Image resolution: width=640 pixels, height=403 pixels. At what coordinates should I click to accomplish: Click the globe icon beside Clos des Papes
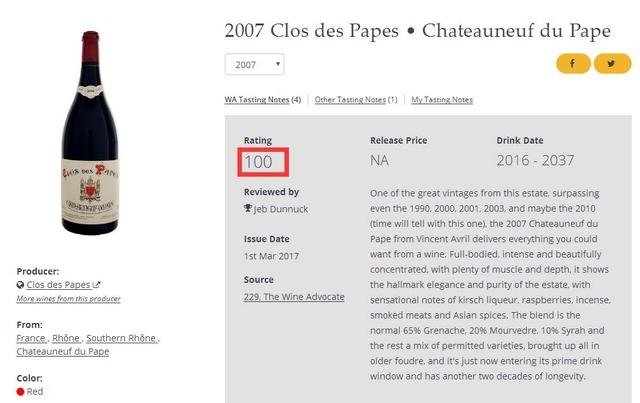click(x=21, y=285)
